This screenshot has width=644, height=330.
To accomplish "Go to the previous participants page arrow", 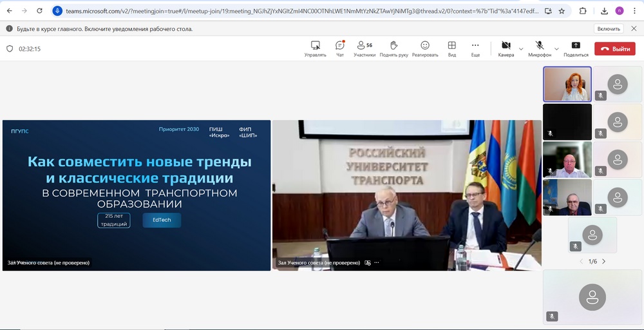I will tap(581, 262).
